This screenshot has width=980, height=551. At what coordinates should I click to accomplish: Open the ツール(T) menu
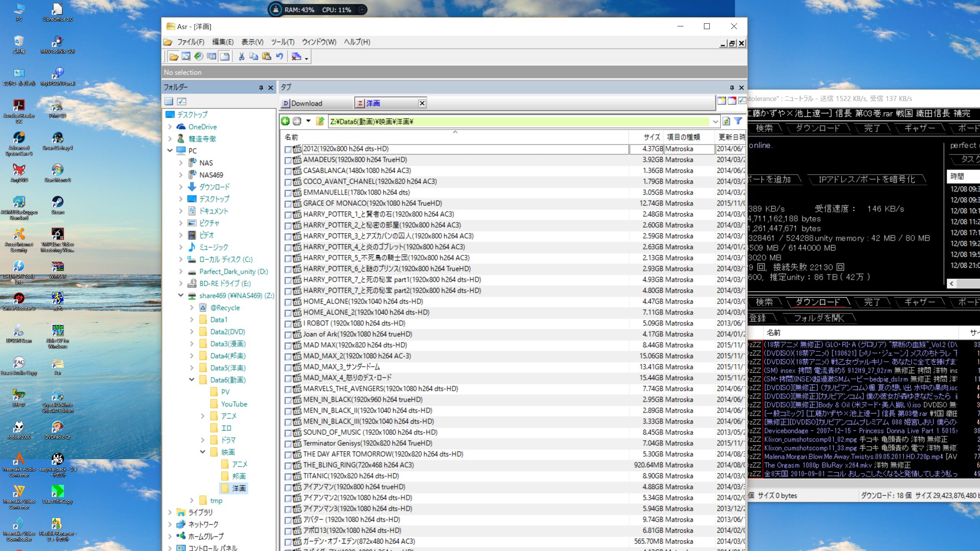point(283,42)
